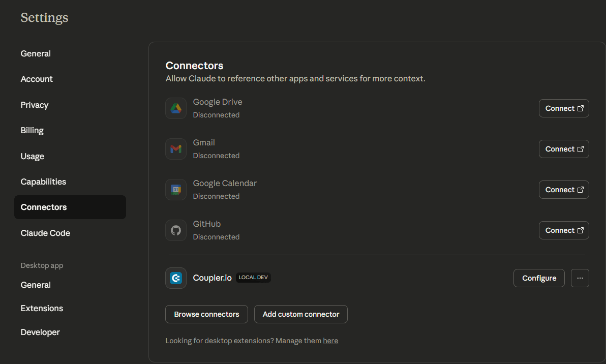
Task: Click Connect for GitHub
Action: (563, 230)
